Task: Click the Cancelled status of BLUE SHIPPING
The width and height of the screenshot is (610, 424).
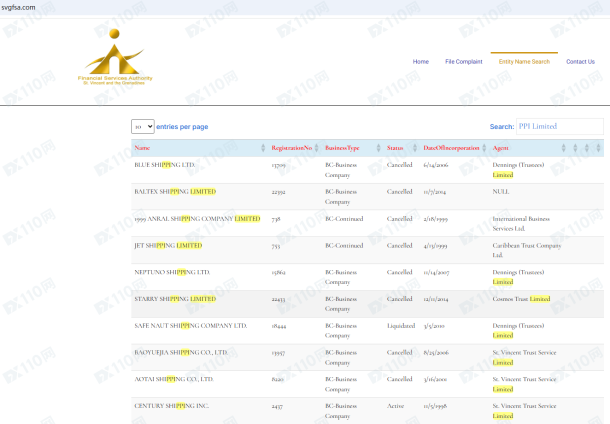Action: [400, 165]
